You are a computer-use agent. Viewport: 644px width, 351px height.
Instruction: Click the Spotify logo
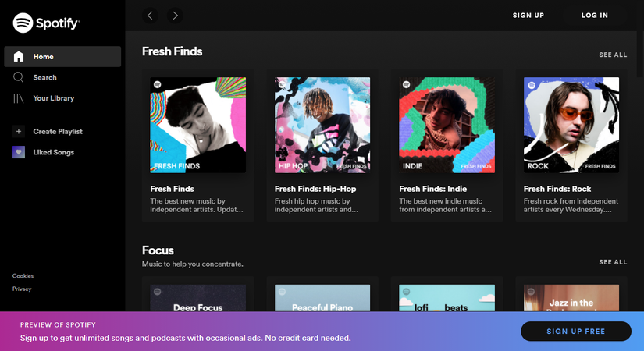pyautogui.click(x=46, y=23)
